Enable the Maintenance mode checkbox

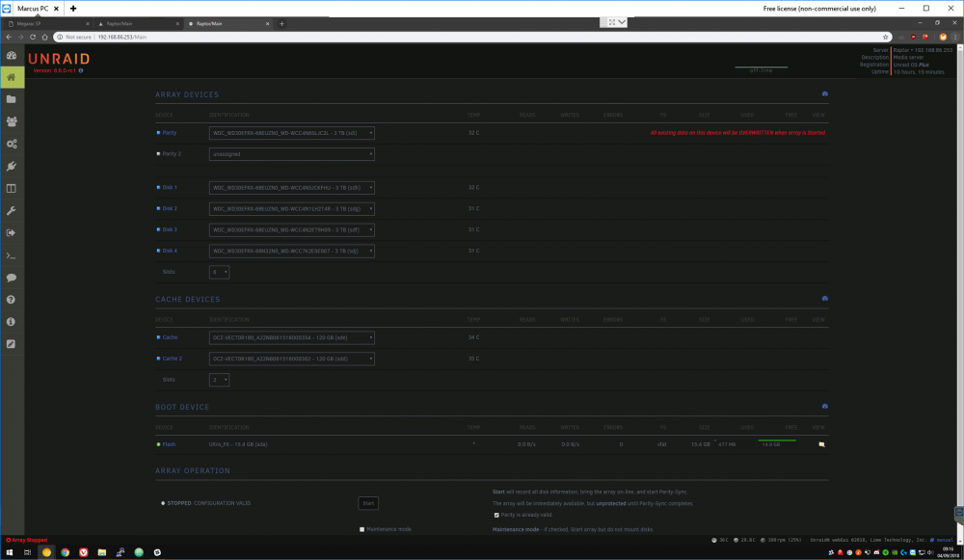coord(362,529)
